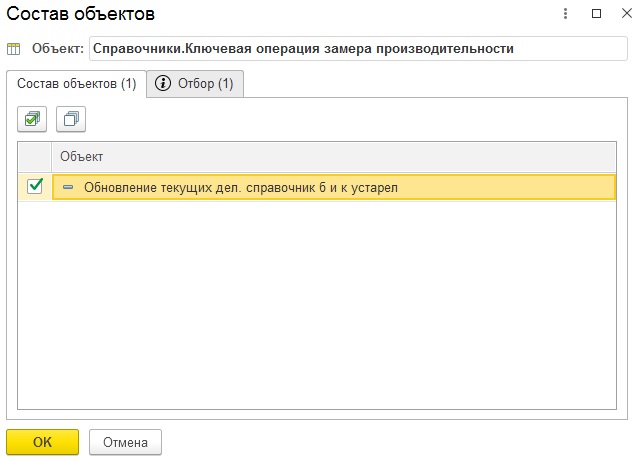Click the info icon on Отбор tab
Screen dimensions: 642x461
pyautogui.click(x=163, y=84)
